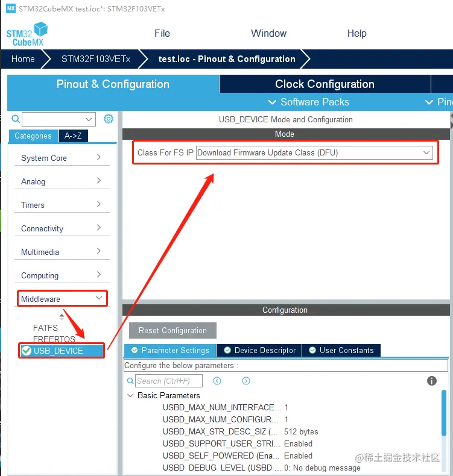Click the parameter list vertical scrollbar

pos(444,413)
